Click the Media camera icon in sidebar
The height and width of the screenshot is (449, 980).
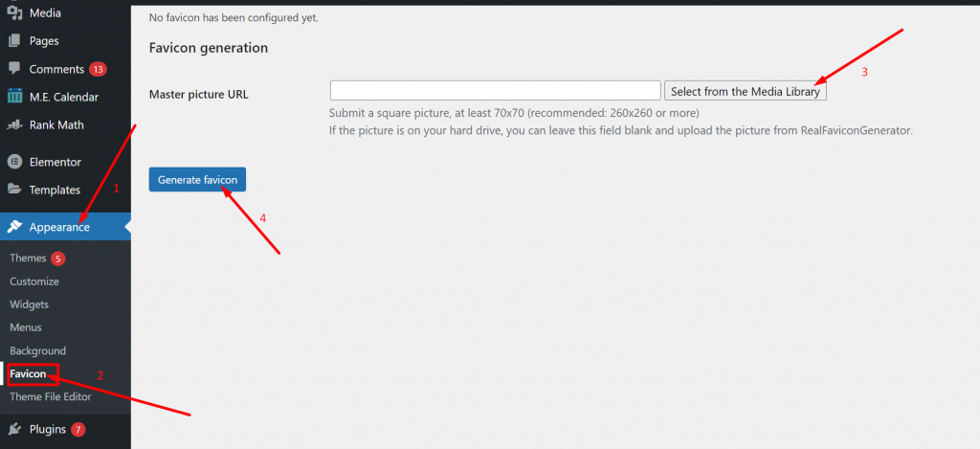click(x=14, y=13)
